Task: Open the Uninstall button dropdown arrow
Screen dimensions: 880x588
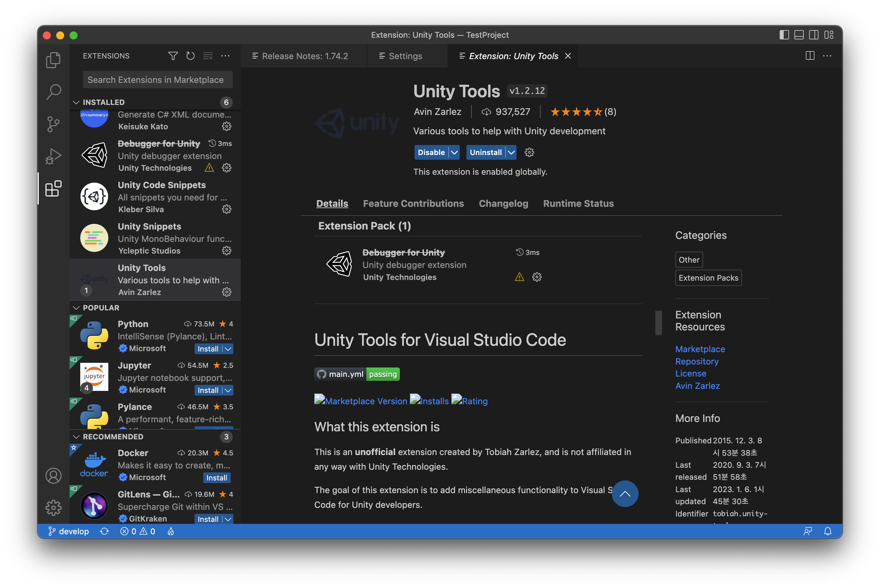Action: 511,152
